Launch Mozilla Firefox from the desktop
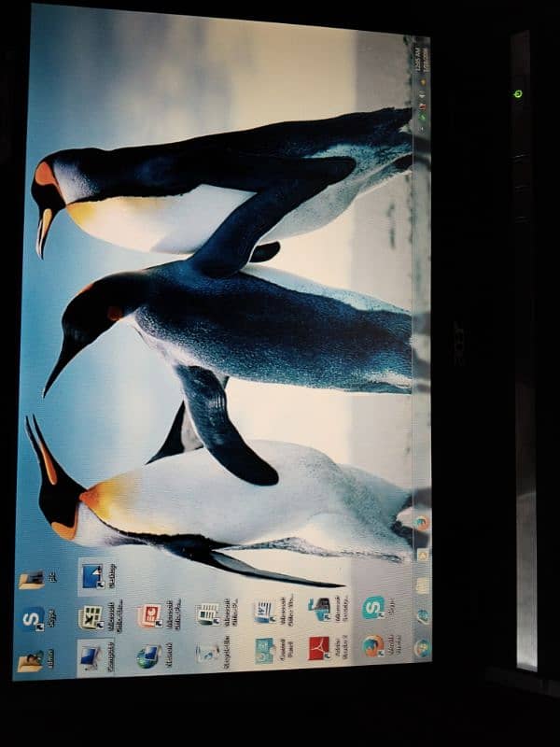560x747 pixels. [x=373, y=646]
